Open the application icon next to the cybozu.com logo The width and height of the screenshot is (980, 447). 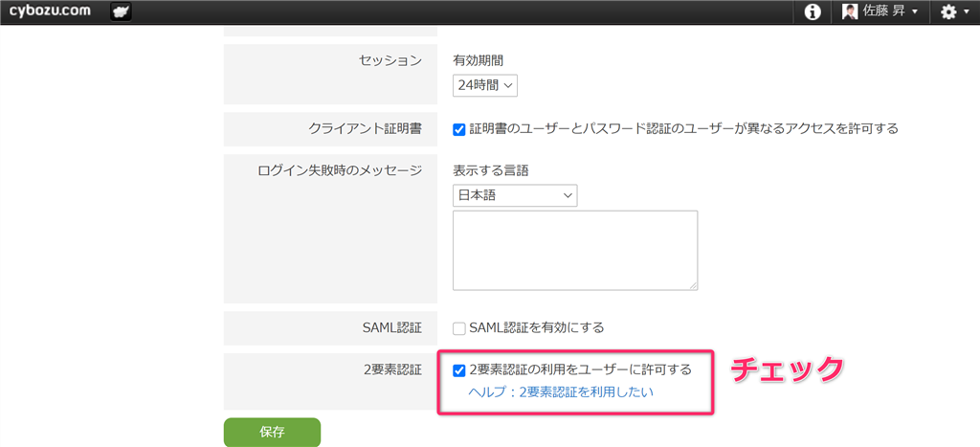coord(120,11)
